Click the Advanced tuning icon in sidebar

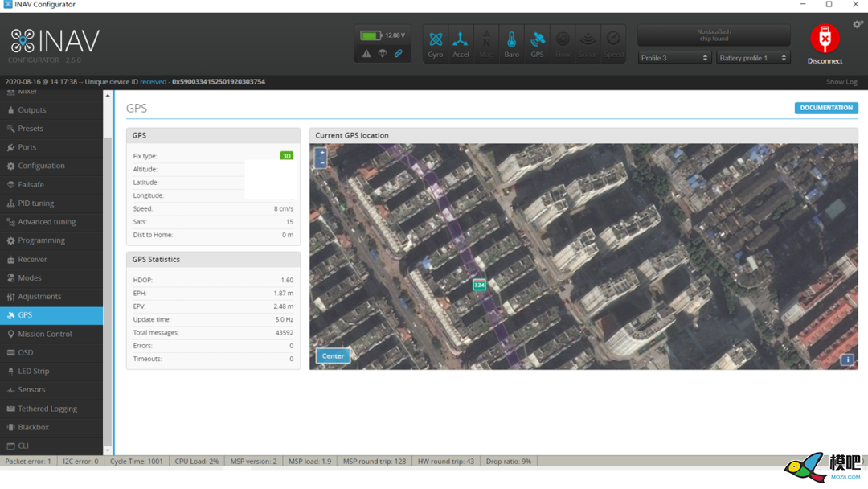tap(10, 222)
